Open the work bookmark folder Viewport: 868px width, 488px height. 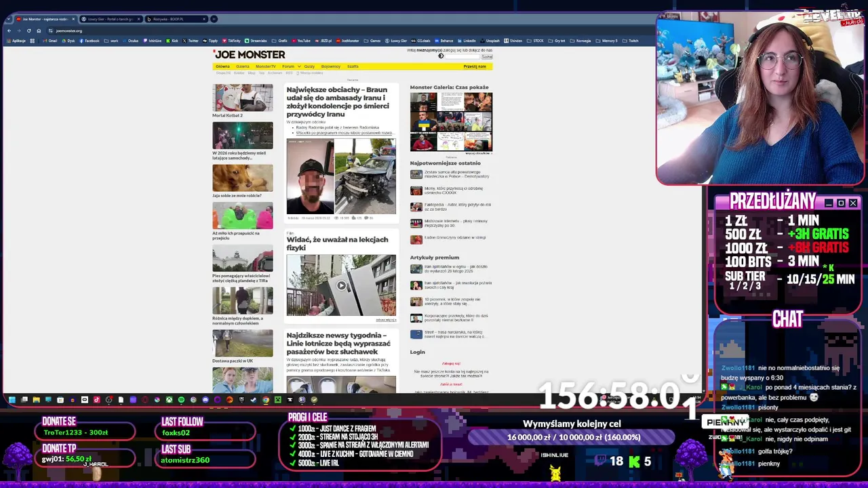coord(111,41)
